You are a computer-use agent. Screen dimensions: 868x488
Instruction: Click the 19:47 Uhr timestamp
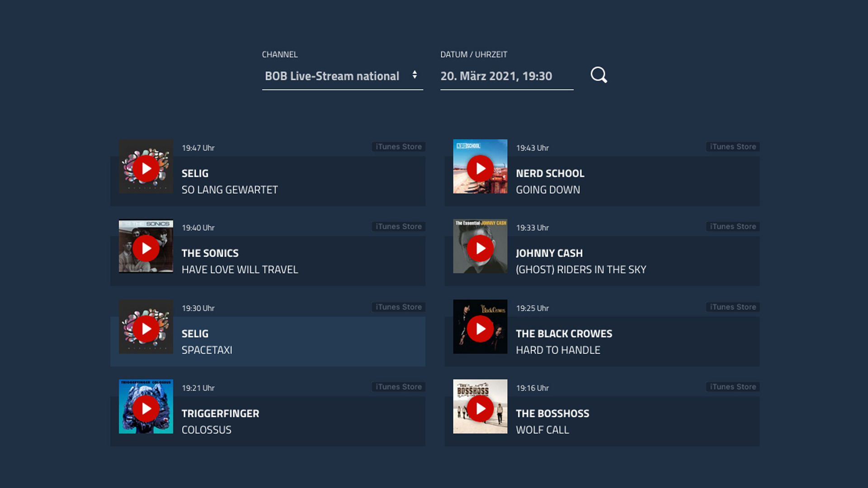pos(198,148)
